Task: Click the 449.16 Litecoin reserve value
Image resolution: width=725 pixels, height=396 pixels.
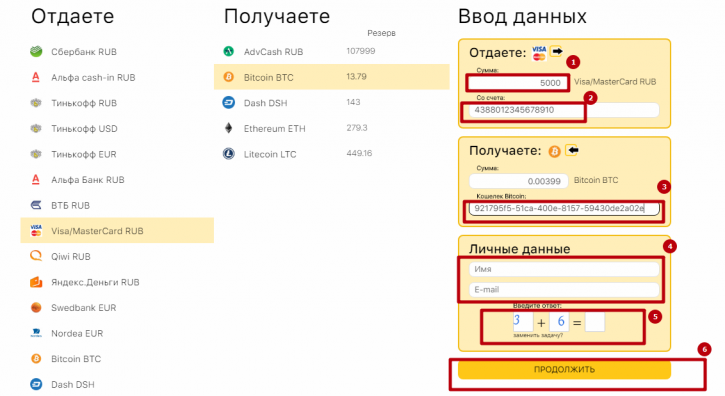Action: pyautogui.click(x=359, y=153)
